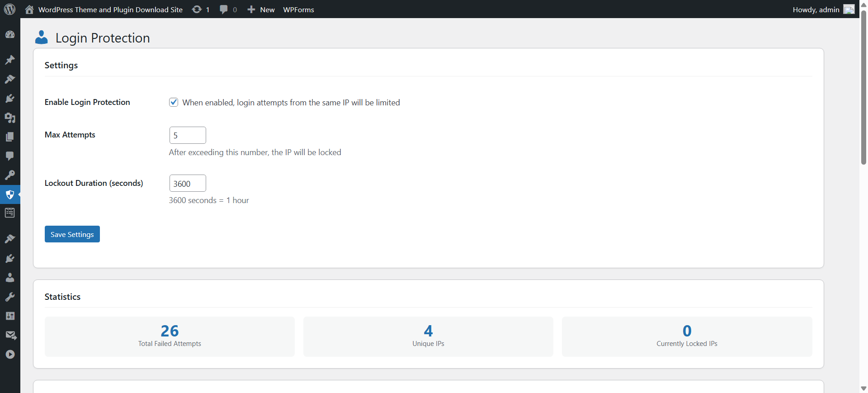Focus the Max Attempts input field
Screen dimensions: 868x393
[188, 135]
